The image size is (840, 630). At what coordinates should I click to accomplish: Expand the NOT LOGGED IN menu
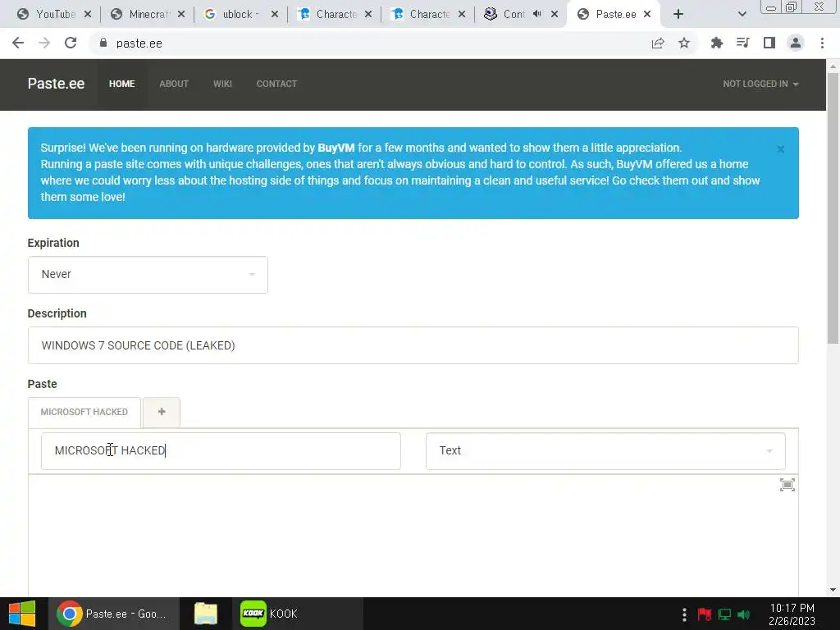point(760,84)
